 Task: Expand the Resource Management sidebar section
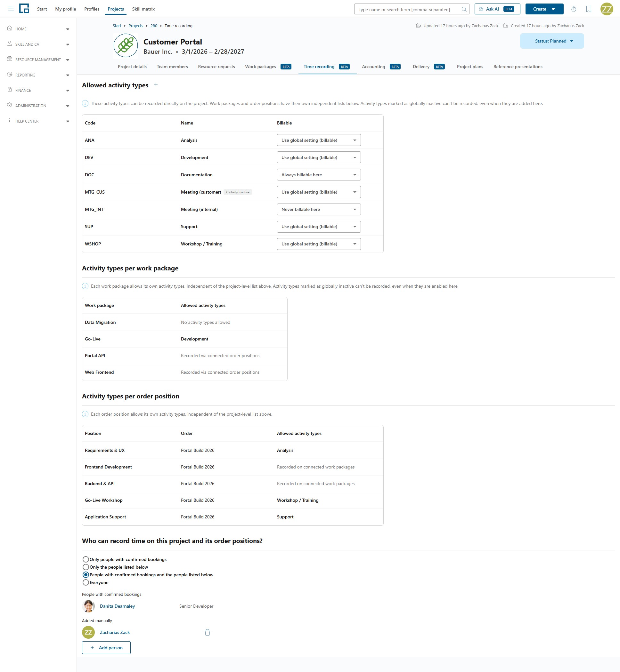click(68, 60)
